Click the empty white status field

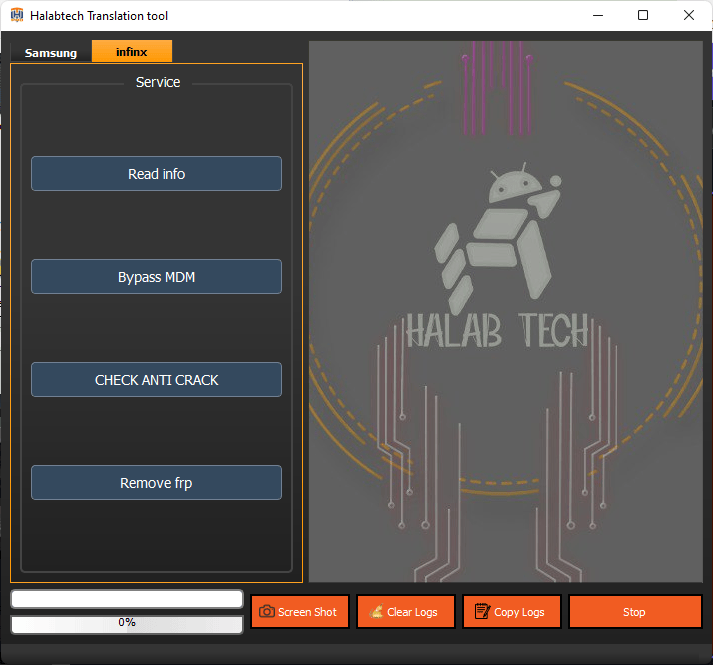(127, 599)
